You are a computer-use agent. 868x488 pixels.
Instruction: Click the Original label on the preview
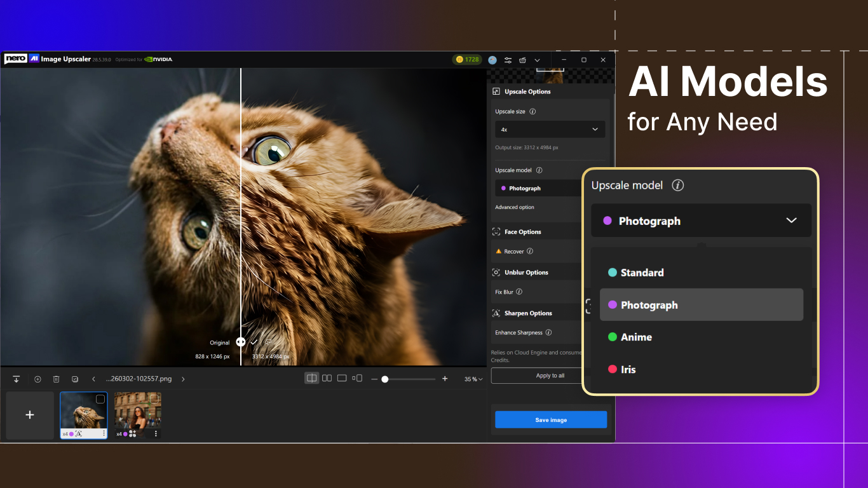[x=220, y=342]
